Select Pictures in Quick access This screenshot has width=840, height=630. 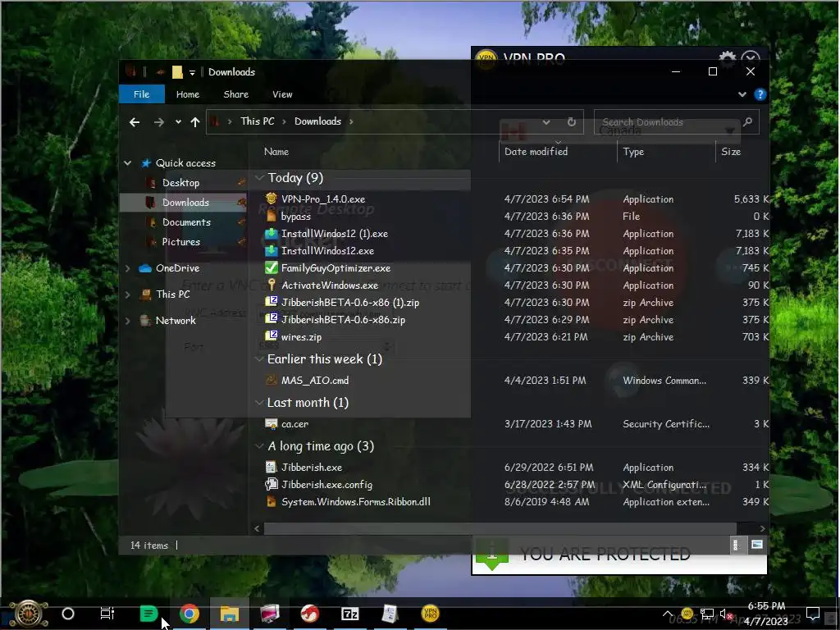[x=181, y=242]
